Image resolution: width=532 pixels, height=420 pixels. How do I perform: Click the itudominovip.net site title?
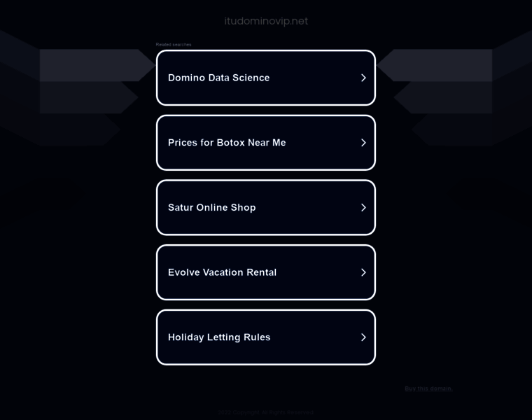coord(266,21)
